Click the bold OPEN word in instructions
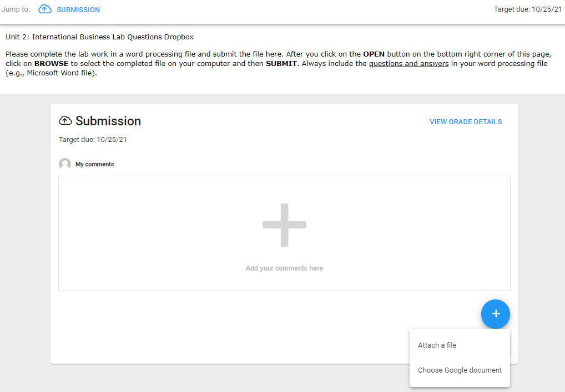 (374, 54)
